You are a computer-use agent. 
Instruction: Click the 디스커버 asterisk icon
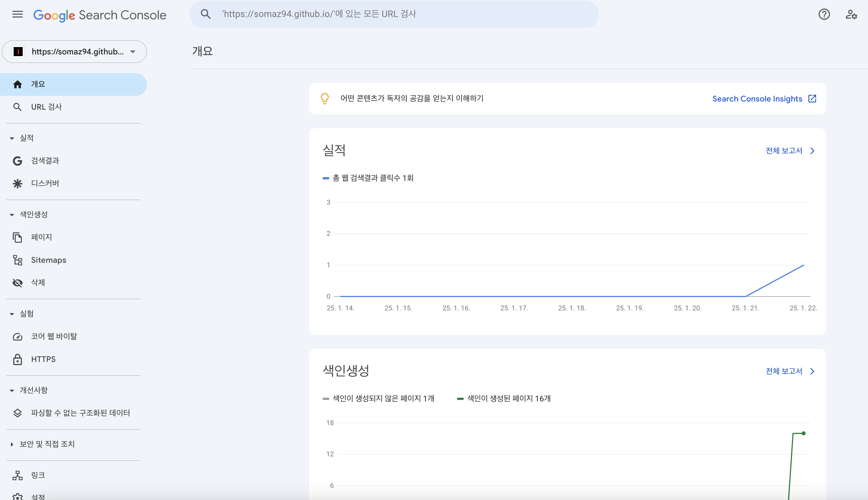click(x=18, y=183)
